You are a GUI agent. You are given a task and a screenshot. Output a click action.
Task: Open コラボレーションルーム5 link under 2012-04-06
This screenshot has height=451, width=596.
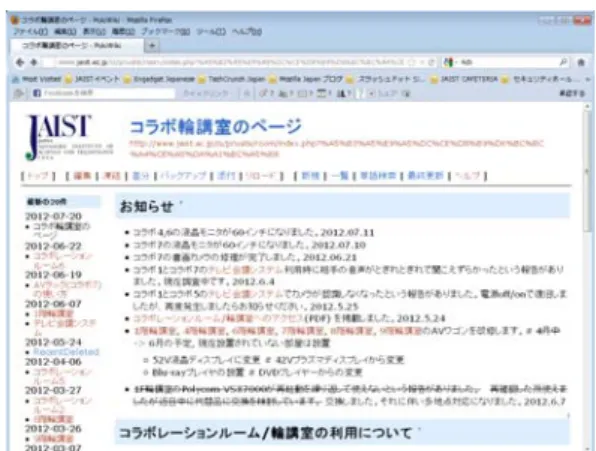[63, 376]
